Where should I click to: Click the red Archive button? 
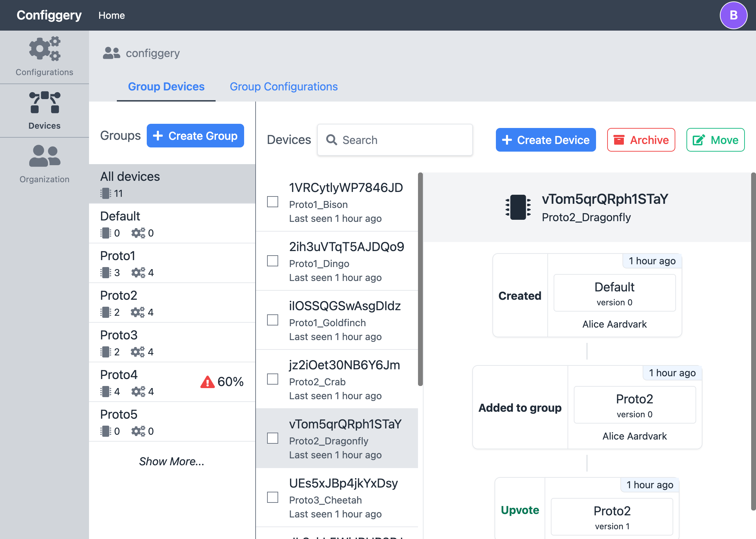pos(641,140)
